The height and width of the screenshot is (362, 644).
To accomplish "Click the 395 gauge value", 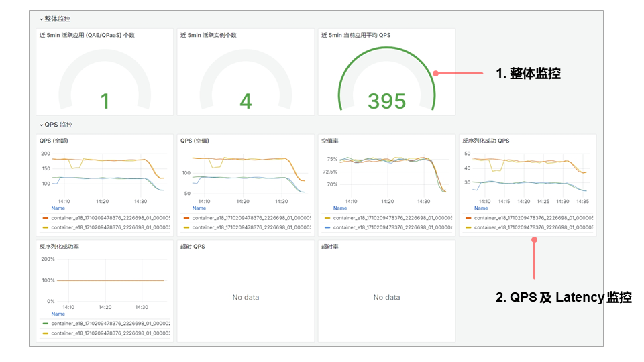I will tap(386, 101).
